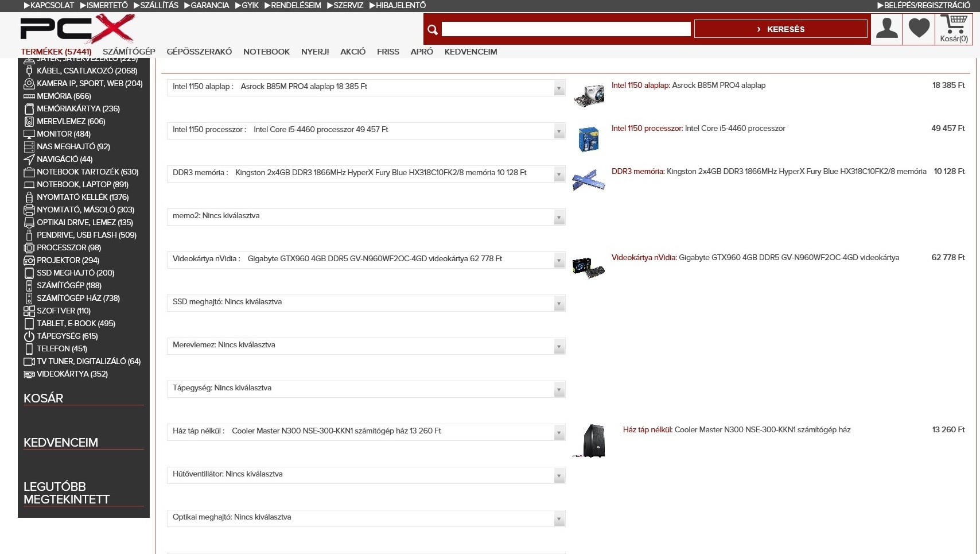This screenshot has height=554, width=980.
Task: Open the Hűtőventillátor dropdown
Action: pos(366,475)
